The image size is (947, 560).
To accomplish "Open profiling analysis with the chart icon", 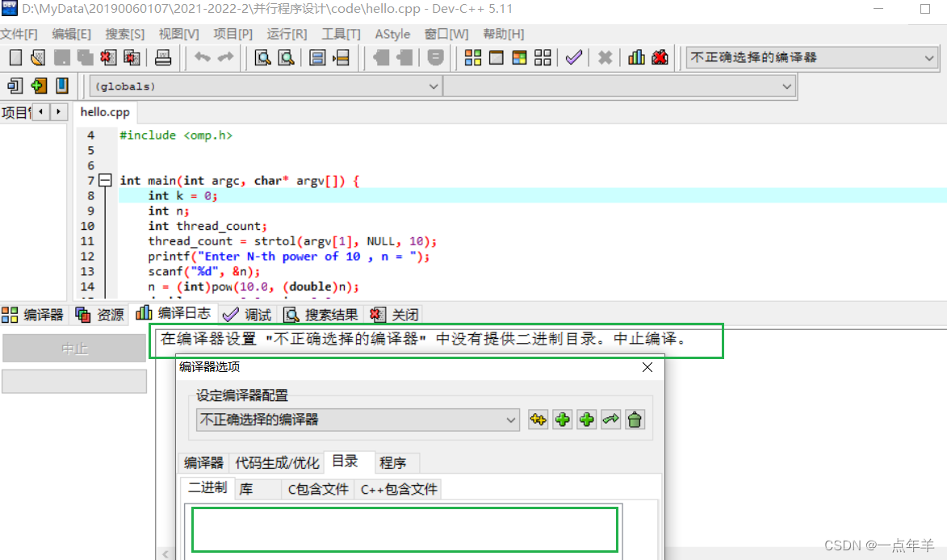I will pyautogui.click(x=636, y=57).
